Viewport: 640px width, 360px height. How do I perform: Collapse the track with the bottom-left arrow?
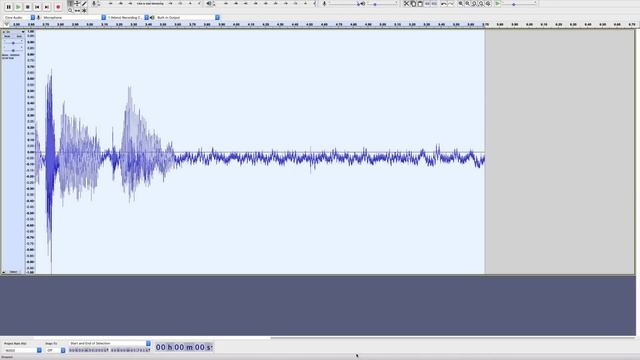[x=4, y=271]
